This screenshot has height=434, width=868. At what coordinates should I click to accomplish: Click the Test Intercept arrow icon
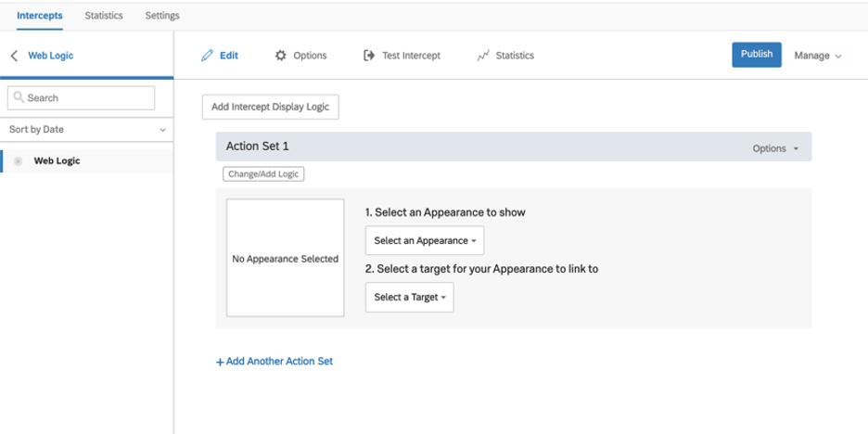369,56
